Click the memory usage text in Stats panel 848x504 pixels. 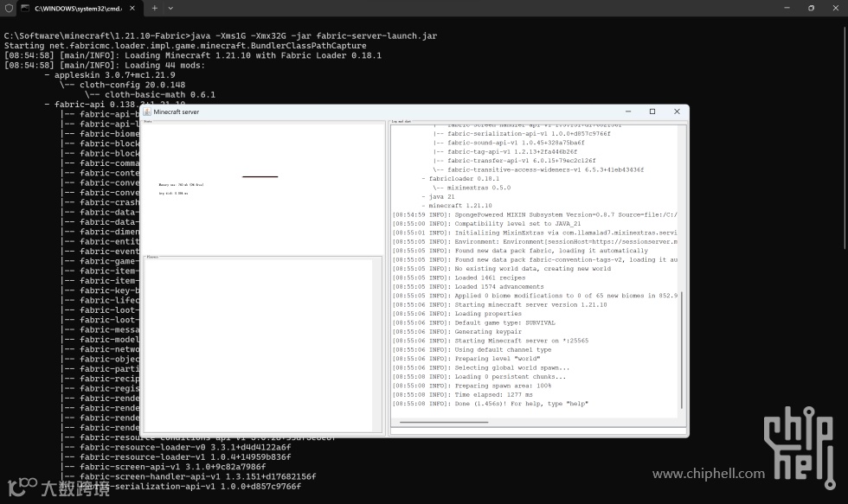click(181, 185)
